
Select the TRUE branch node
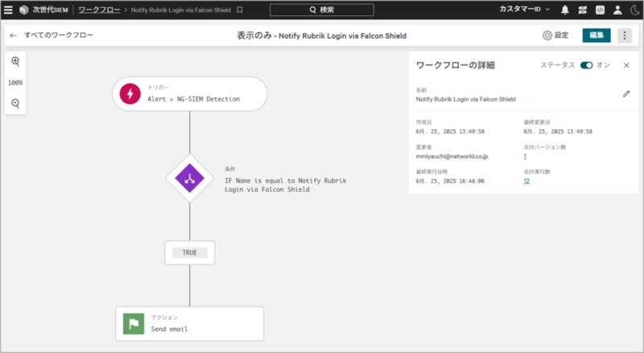pos(190,252)
